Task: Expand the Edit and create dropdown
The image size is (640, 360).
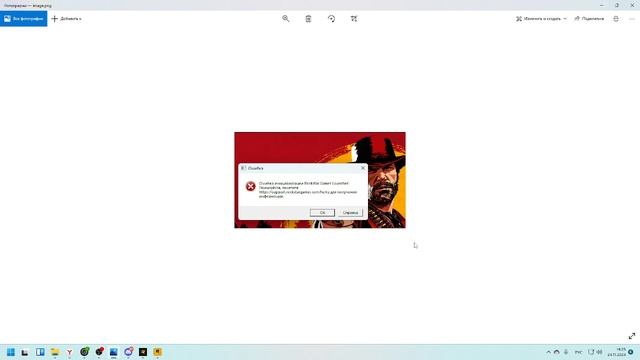Action: tap(541, 19)
